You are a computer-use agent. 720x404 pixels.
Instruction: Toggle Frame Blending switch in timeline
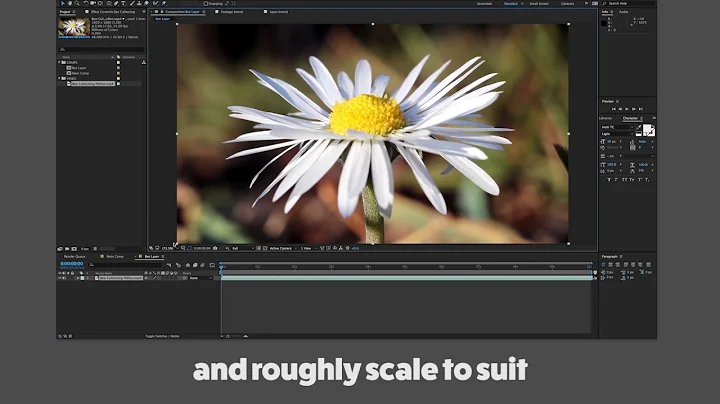195,265
